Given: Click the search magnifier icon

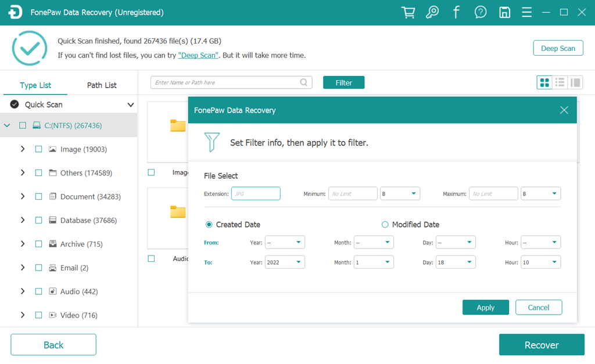Looking at the screenshot, I should pos(303,82).
